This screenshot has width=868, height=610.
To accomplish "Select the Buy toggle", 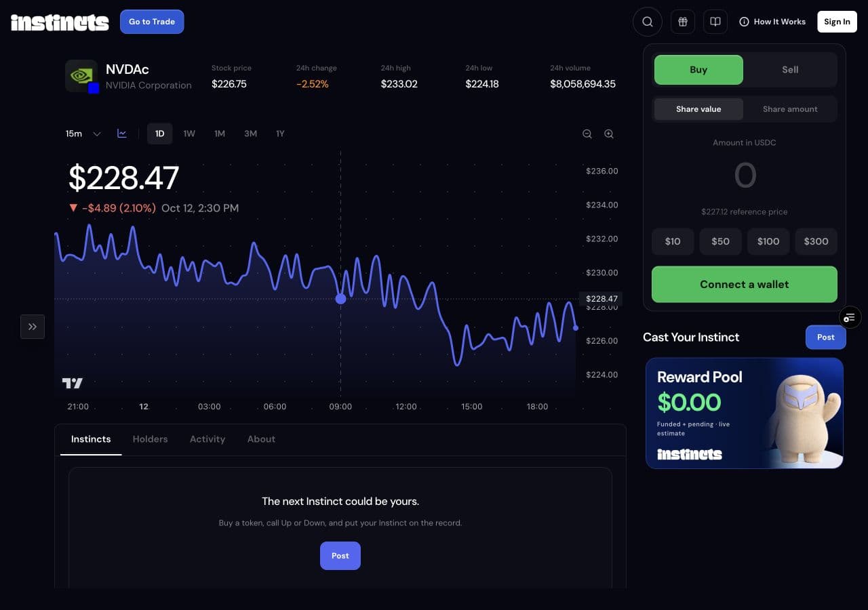I will (698, 70).
